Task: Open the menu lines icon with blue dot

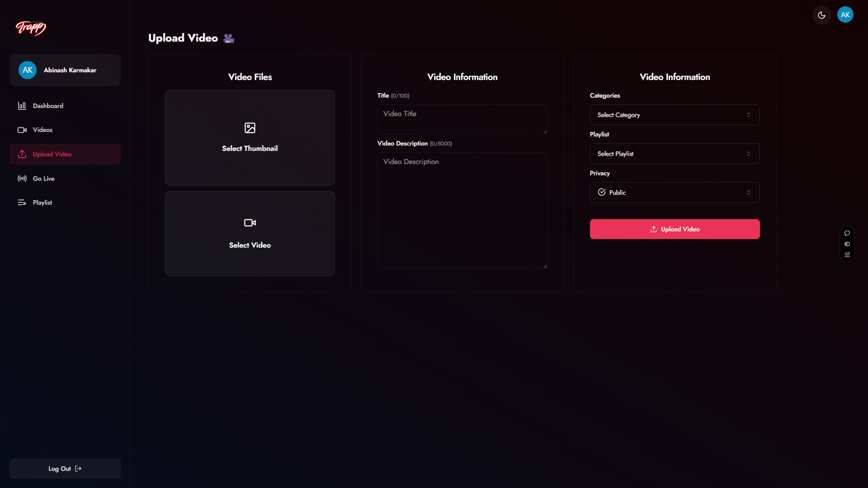Action: [x=847, y=255]
